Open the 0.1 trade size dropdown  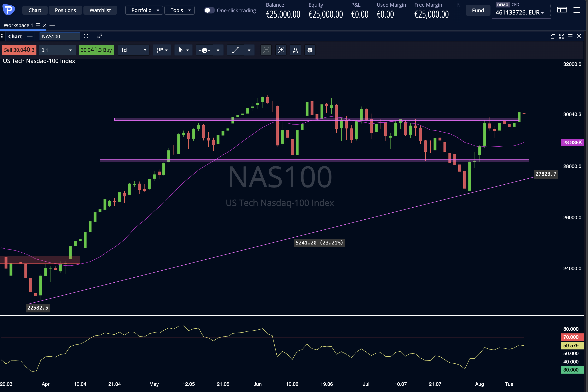pyautogui.click(x=57, y=50)
